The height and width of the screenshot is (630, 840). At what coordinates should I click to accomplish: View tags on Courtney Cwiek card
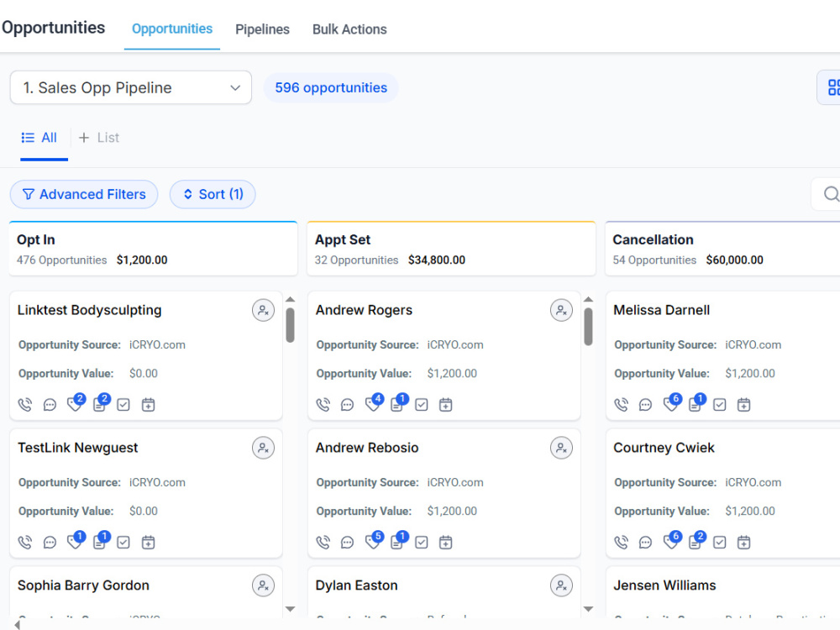[671, 540]
